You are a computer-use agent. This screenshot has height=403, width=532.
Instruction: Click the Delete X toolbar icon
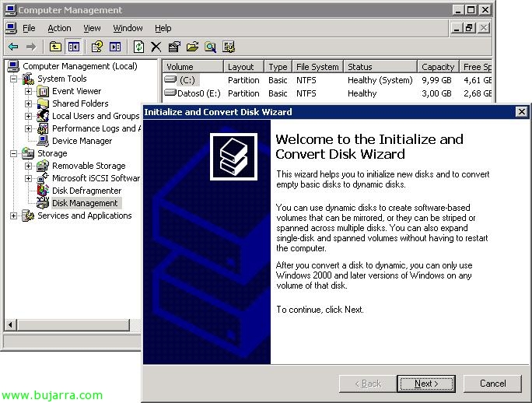coord(156,47)
